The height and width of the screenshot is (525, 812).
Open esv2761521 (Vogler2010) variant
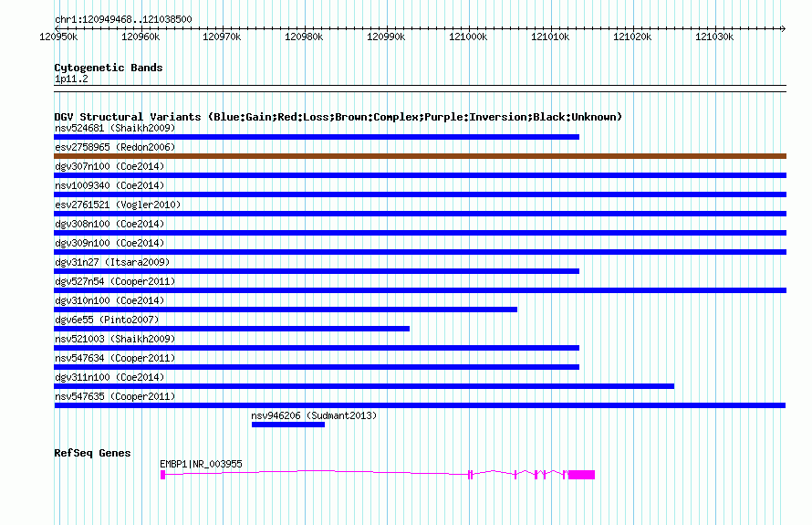click(118, 205)
